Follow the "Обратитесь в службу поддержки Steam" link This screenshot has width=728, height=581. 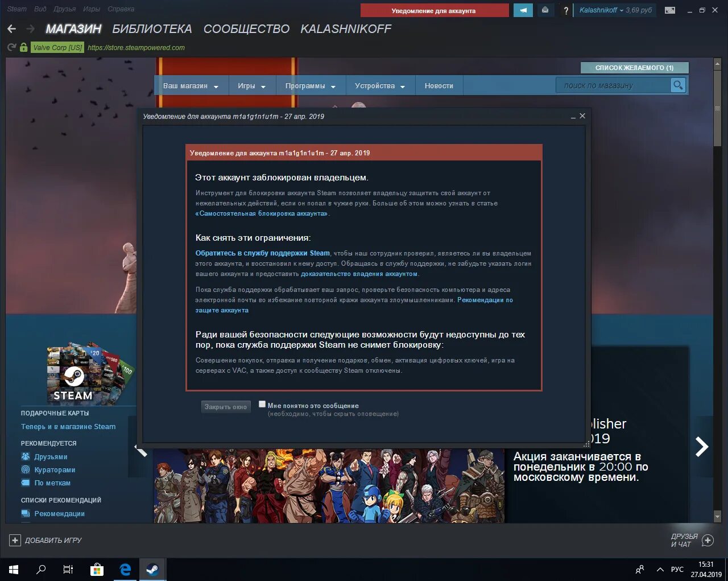(x=263, y=253)
